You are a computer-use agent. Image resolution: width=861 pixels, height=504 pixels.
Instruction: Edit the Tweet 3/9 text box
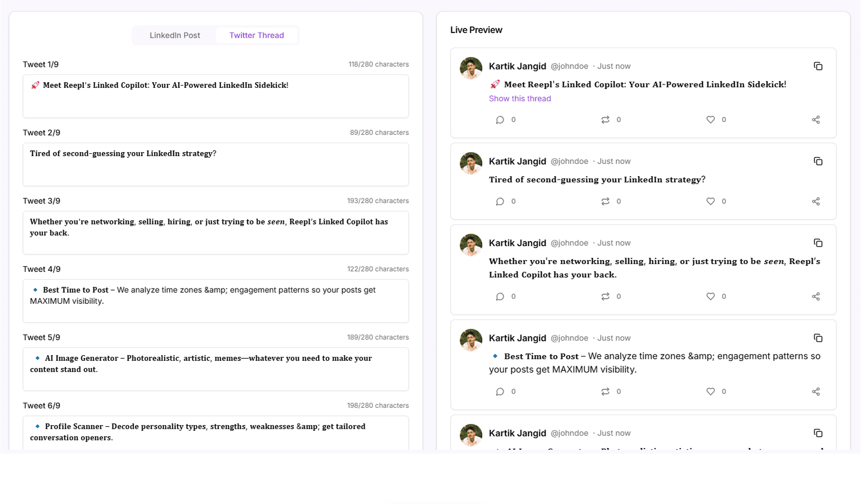[x=216, y=233]
